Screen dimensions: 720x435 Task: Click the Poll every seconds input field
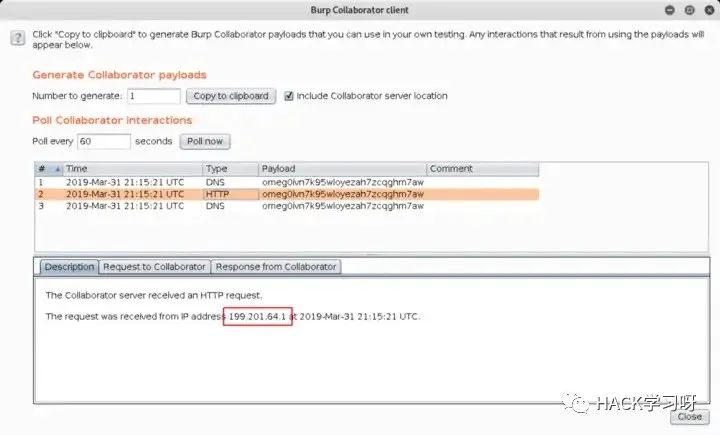[x=103, y=142]
